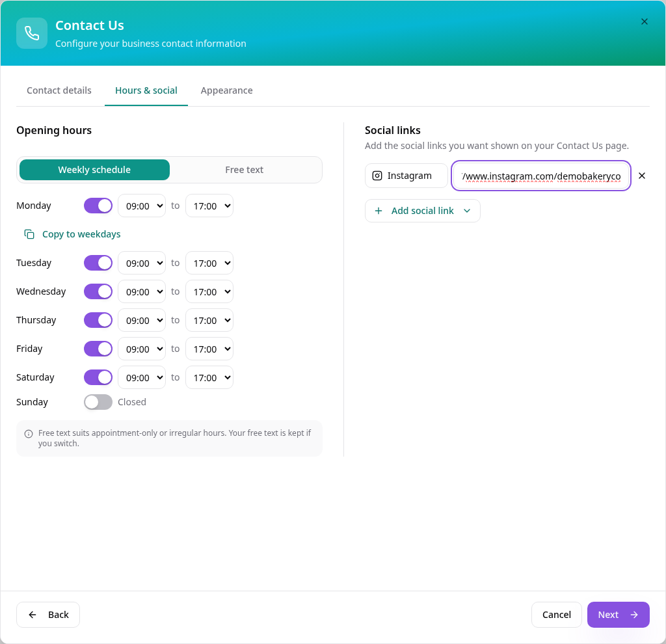Disable Wednesday opening hours

click(98, 291)
